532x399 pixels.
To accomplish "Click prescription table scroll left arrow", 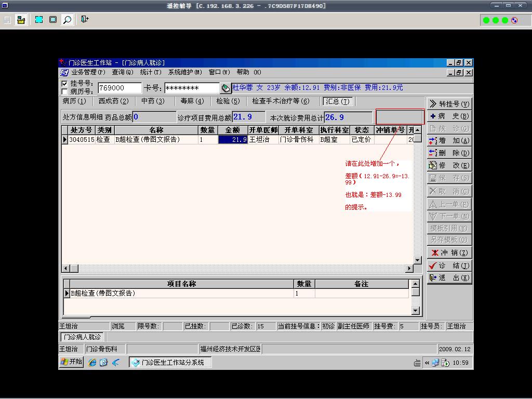I will click(x=66, y=269).
